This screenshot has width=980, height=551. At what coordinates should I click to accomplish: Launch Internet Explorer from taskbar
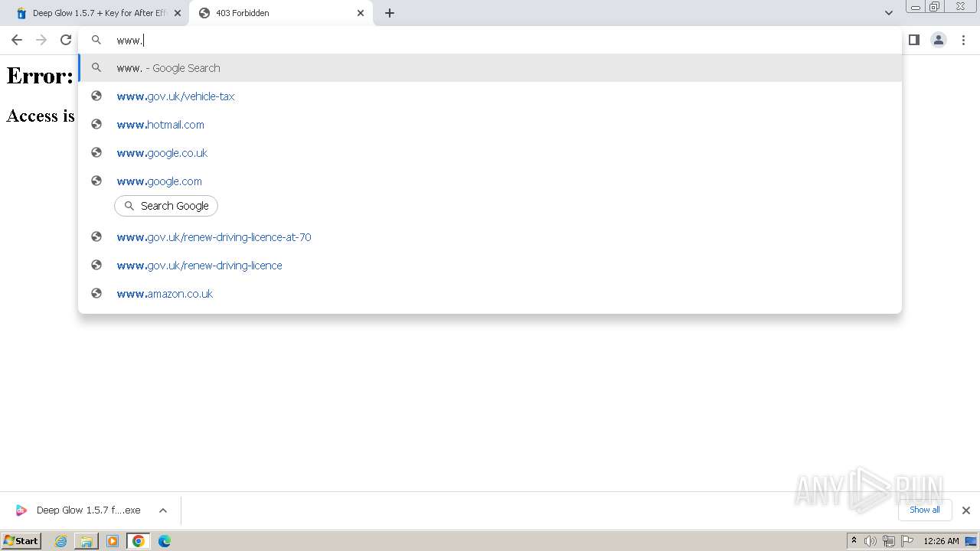point(61,541)
